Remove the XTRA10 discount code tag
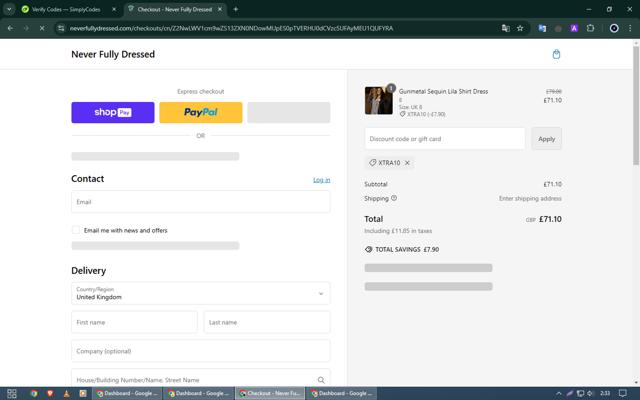Viewport: 640px width, 400px height. tap(407, 163)
